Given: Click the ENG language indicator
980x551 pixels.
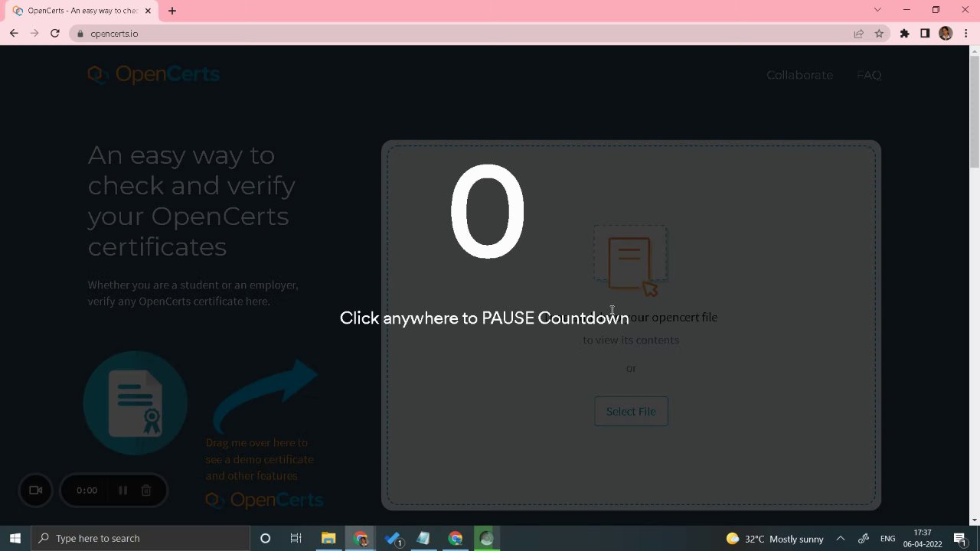Looking at the screenshot, I should coord(887,539).
